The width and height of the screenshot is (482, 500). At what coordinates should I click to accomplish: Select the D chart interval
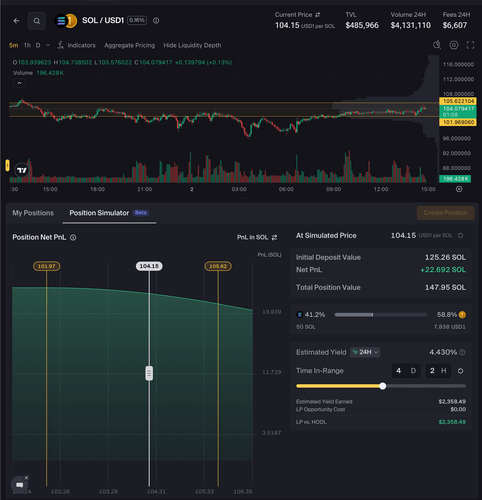coord(38,45)
